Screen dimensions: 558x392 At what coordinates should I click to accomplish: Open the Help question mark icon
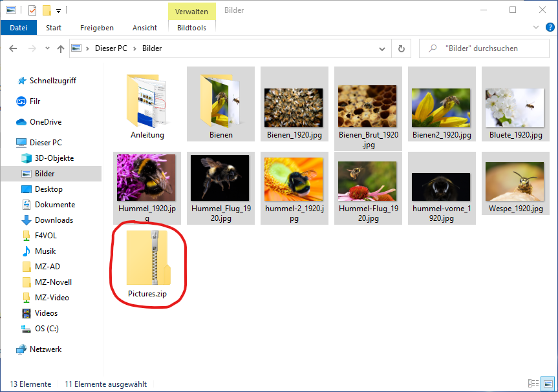tap(549, 28)
